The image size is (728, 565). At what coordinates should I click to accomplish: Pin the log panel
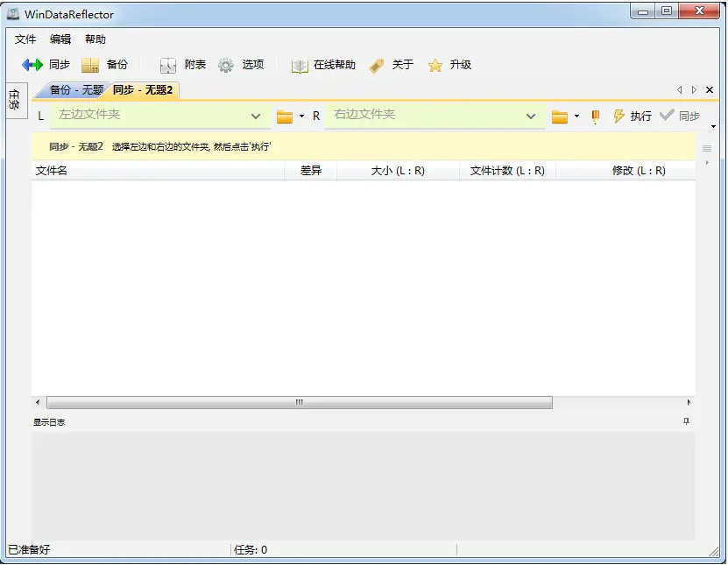(686, 421)
